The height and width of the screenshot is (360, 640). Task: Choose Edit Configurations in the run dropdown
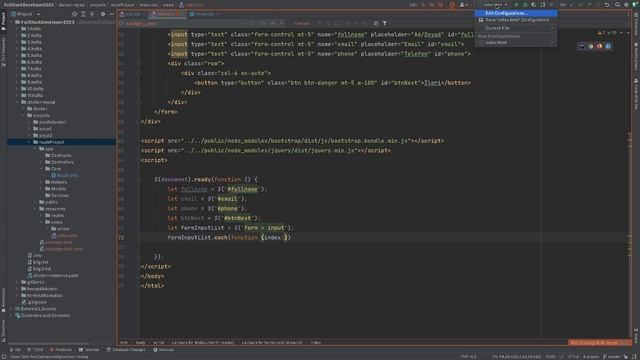click(x=515, y=13)
